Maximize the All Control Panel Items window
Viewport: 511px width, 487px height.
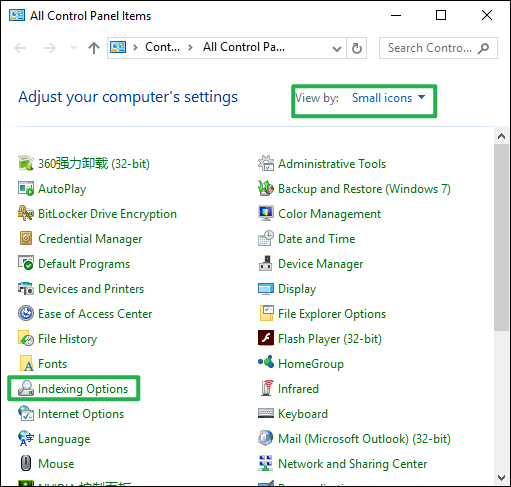tap(441, 15)
